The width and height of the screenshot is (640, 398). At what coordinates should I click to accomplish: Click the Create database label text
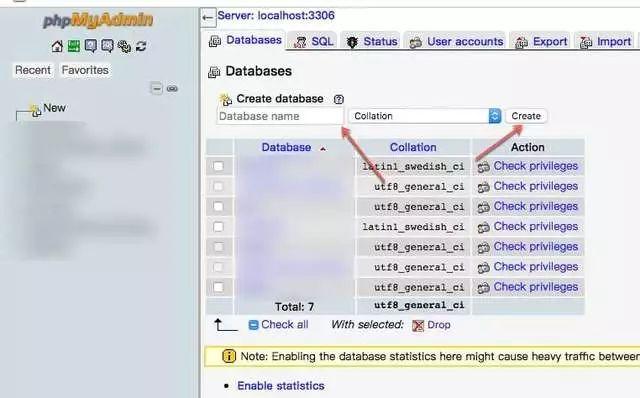pos(280,99)
